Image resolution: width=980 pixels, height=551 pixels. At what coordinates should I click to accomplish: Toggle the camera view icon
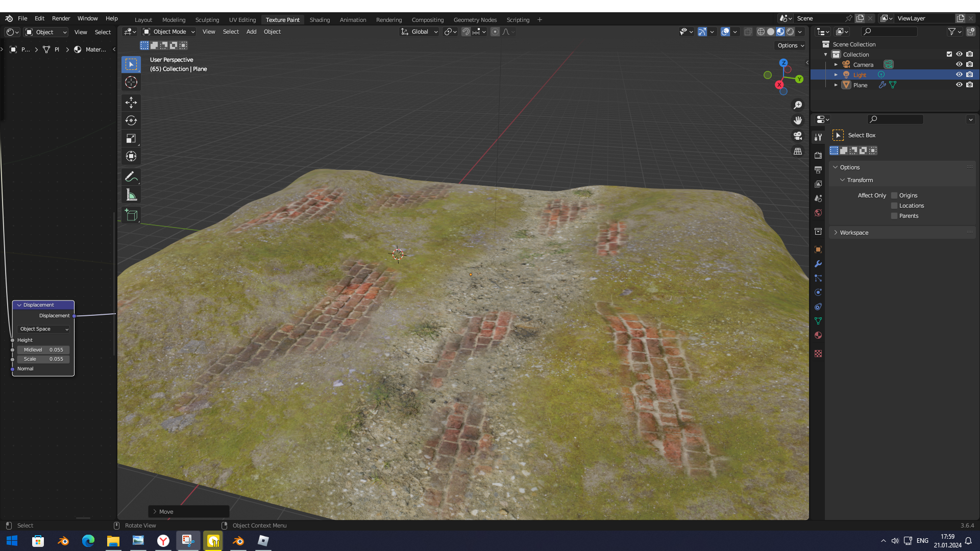798,136
